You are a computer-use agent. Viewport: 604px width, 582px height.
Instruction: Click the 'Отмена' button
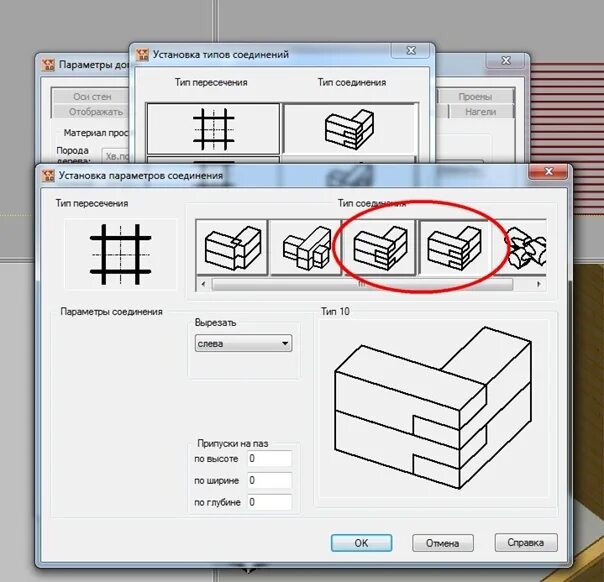[x=443, y=543]
